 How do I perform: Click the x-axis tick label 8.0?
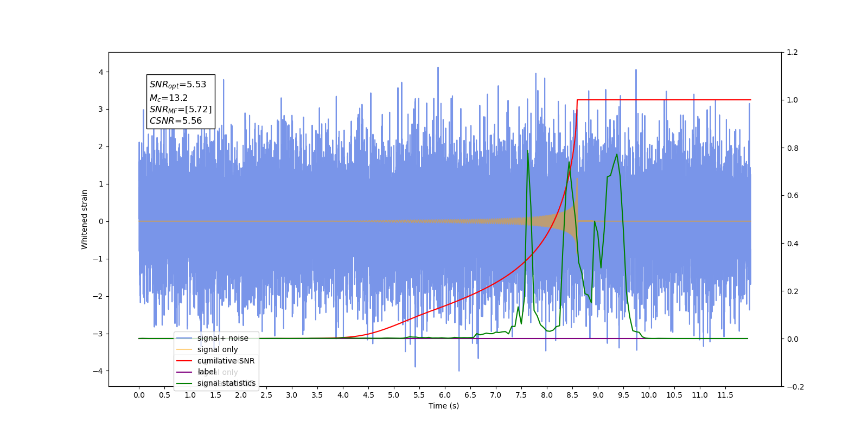pyautogui.click(x=547, y=395)
